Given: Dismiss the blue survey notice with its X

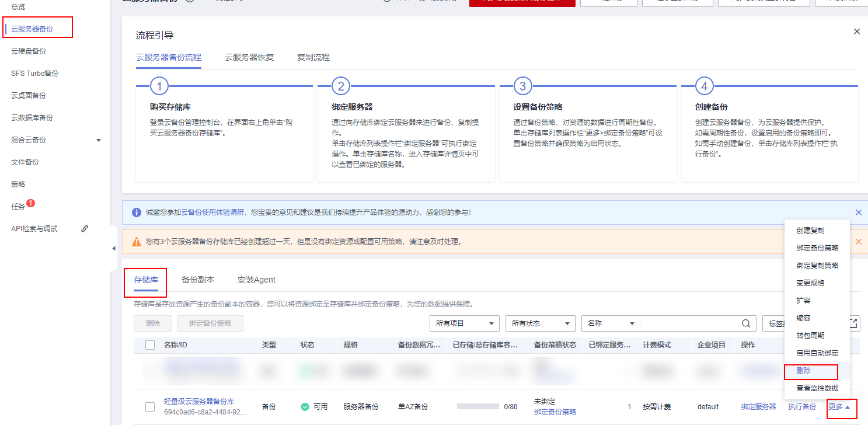Looking at the screenshot, I should (859, 212).
